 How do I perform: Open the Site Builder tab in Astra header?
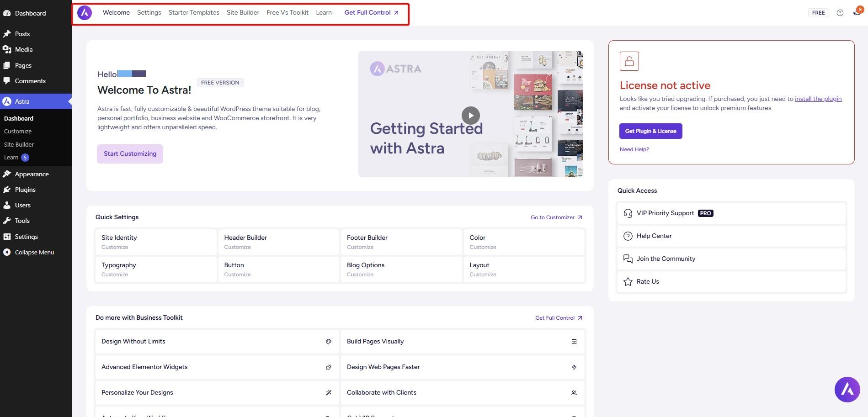[x=243, y=12]
